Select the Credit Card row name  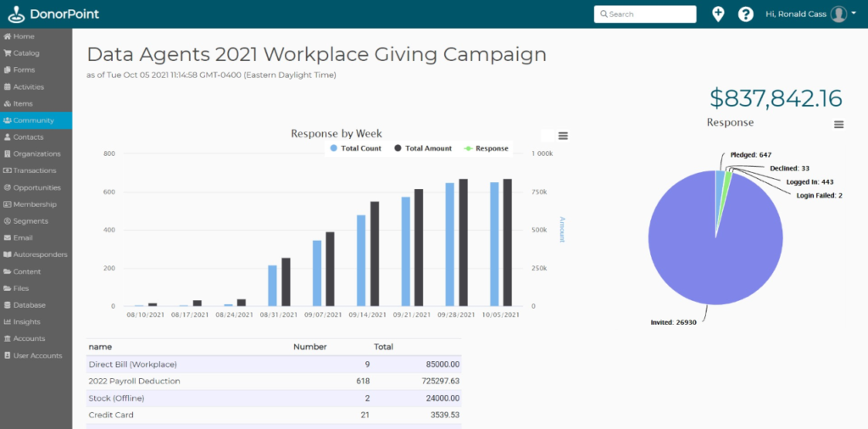pyautogui.click(x=111, y=415)
